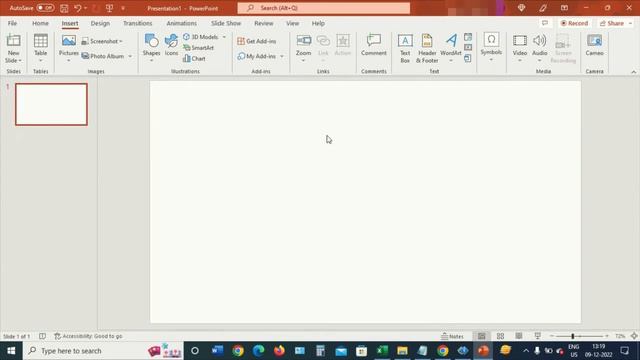Open Firefox from the taskbar
Image resolution: width=640 pixels, height=360 pixels.
pyautogui.click(x=279, y=351)
